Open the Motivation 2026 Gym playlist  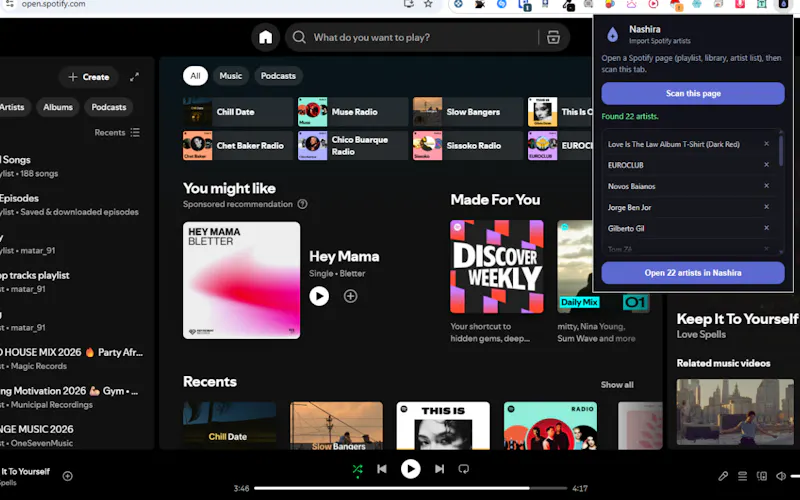(x=71, y=397)
